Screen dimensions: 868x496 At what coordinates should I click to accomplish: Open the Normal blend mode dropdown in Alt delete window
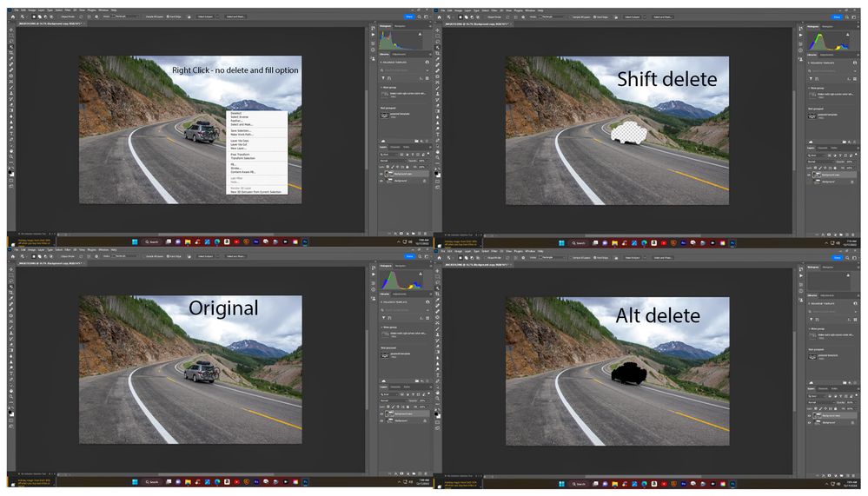pos(820,402)
